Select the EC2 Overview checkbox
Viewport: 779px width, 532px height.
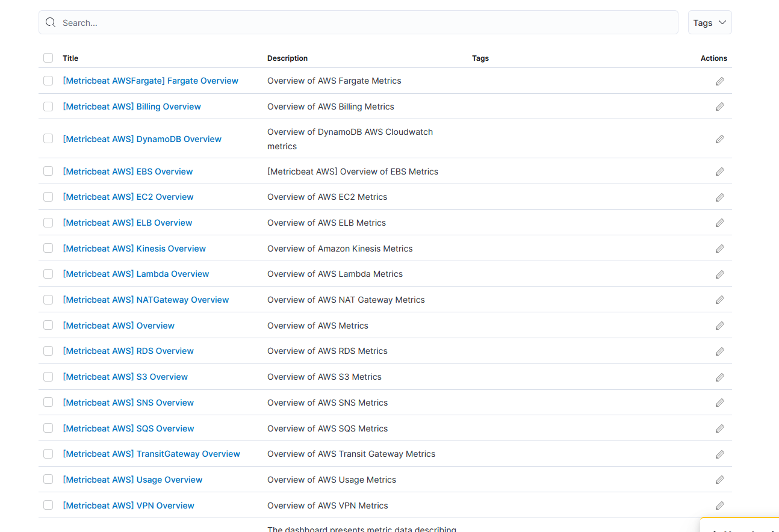(48, 197)
